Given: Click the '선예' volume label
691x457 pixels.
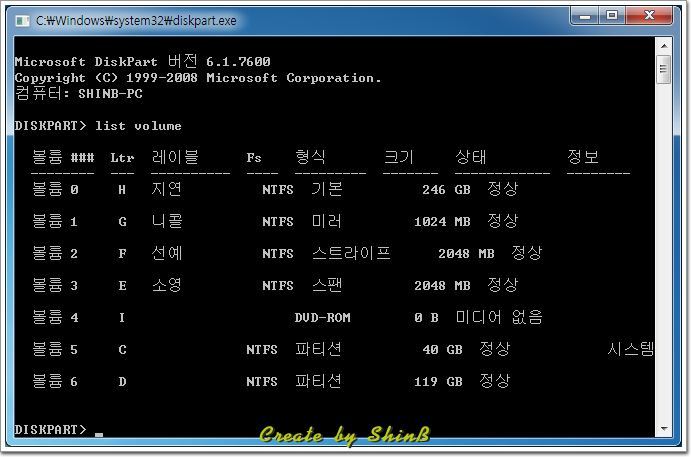Looking at the screenshot, I should coord(167,253).
